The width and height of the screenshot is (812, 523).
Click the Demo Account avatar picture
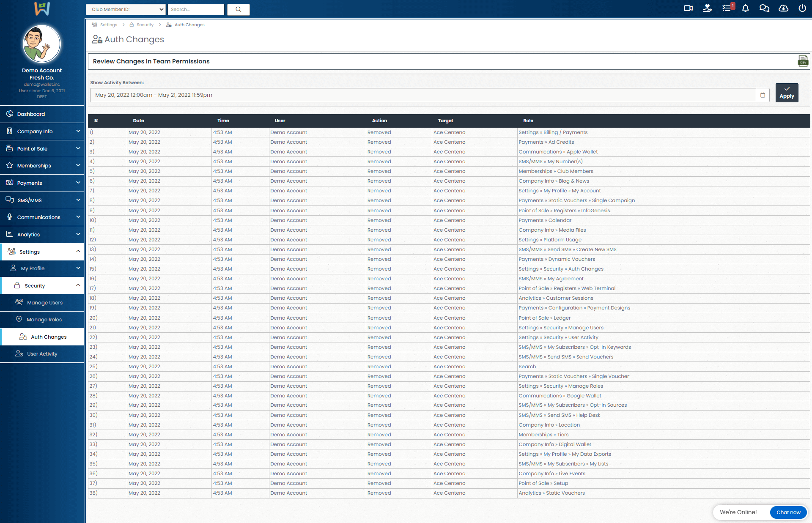[41, 44]
